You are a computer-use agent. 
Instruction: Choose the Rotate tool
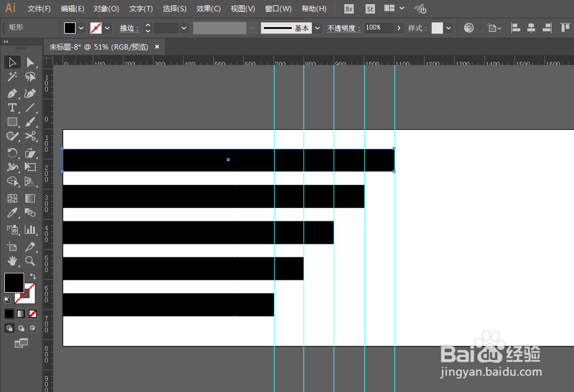12,153
